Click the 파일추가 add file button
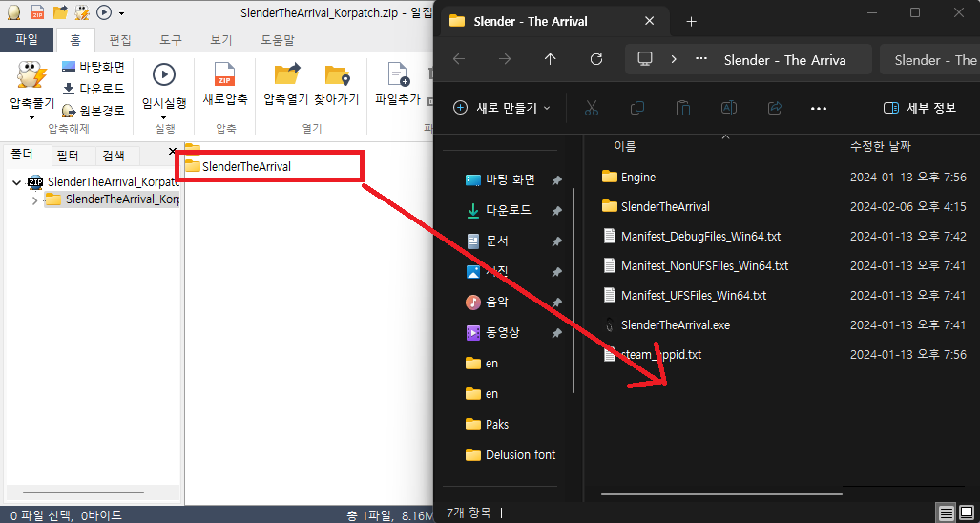This screenshot has height=523, width=980. (x=398, y=84)
